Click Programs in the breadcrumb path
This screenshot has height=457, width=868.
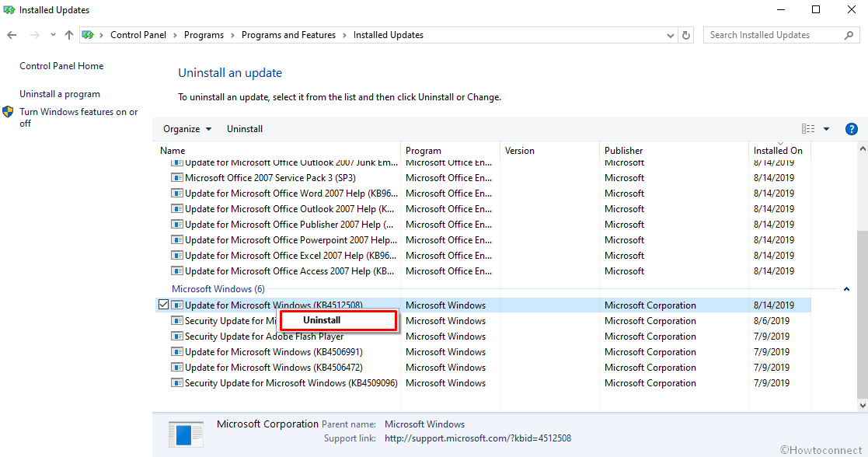(x=204, y=35)
